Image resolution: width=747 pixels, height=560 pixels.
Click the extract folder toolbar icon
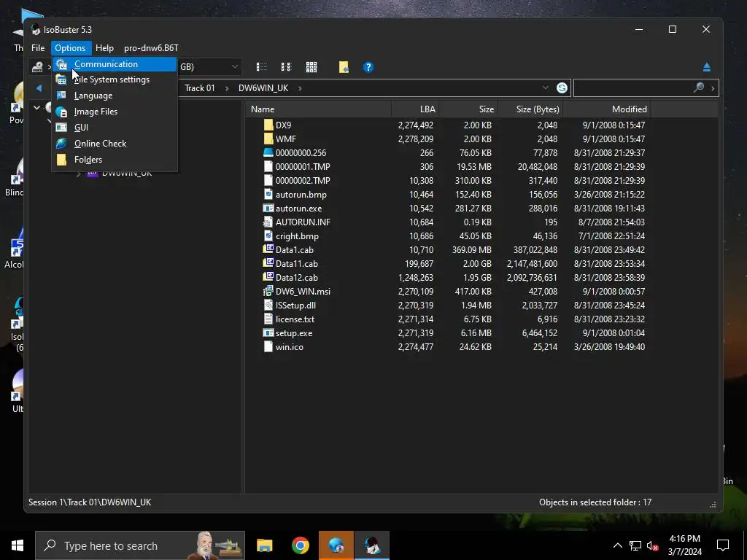(x=344, y=67)
